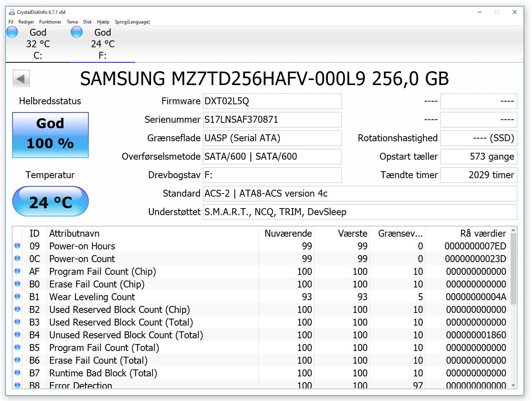Image resolution: width=532 pixels, height=401 pixels.
Task: Click status dot for Power-on Hours row
Action: tap(17, 246)
